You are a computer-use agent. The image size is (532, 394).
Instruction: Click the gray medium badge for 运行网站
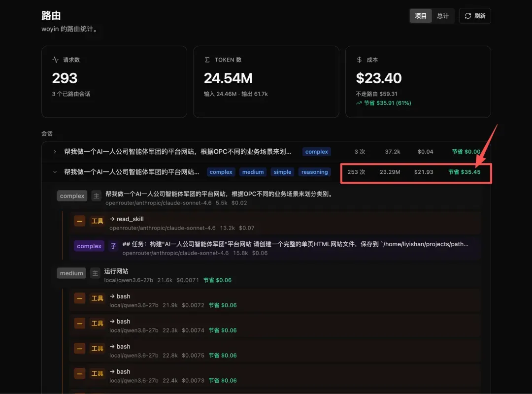tap(71, 273)
